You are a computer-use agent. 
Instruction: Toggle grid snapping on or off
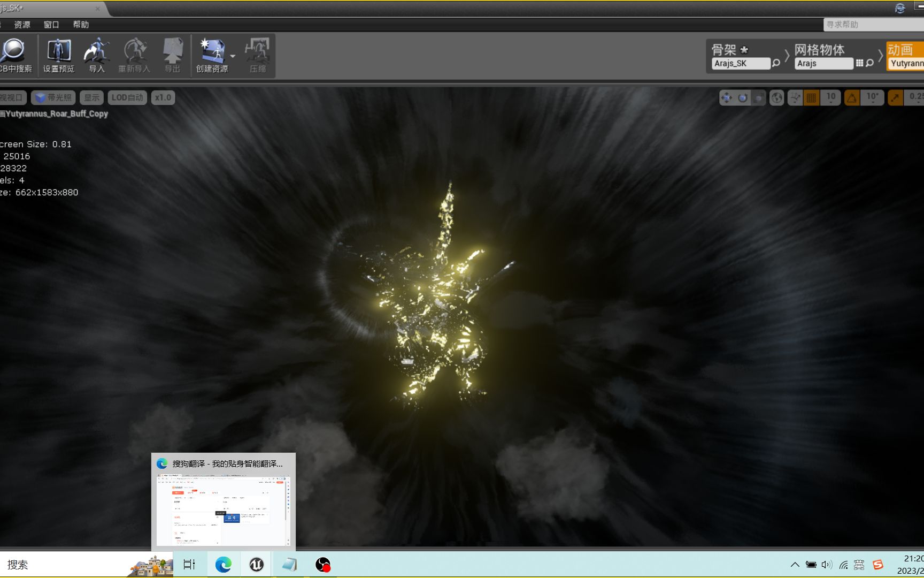point(811,97)
